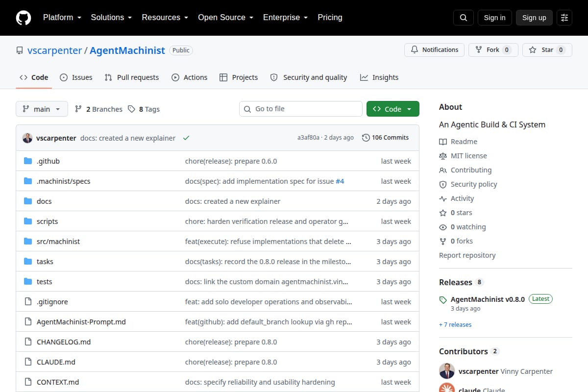Expand the Platform menu
Viewport: 588px width, 392px height.
pos(62,18)
